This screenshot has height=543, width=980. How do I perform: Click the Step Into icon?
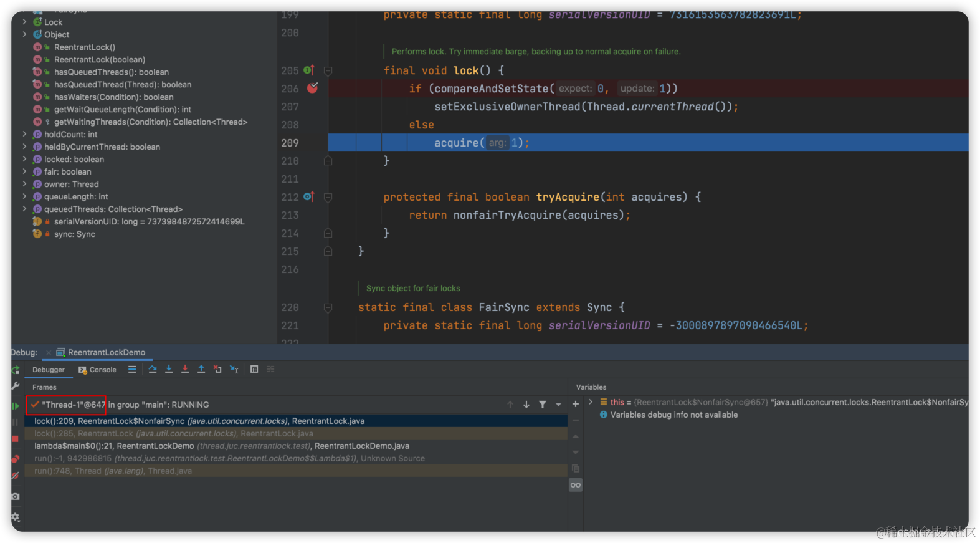[x=169, y=369]
